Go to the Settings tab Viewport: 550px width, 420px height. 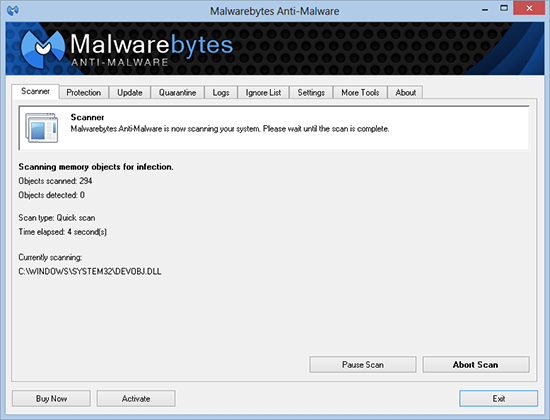point(311,93)
